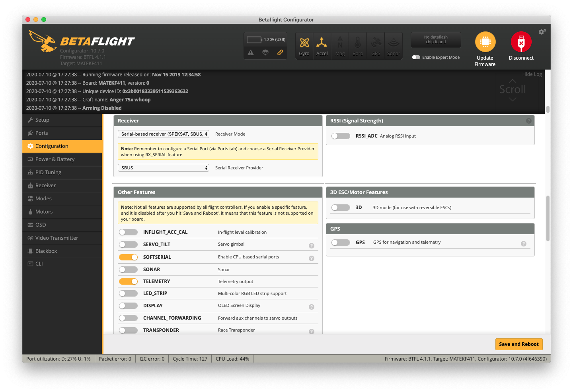The image size is (573, 392).
Task: Click the Mag sensor icon
Action: pyautogui.click(x=340, y=46)
